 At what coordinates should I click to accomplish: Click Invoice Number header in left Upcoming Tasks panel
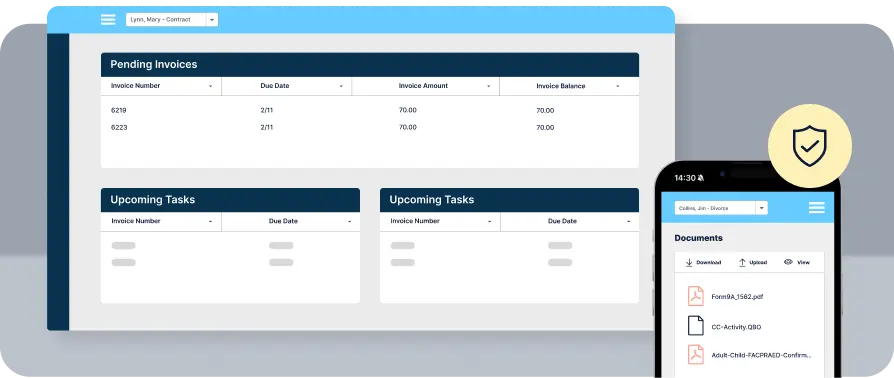tap(136, 221)
